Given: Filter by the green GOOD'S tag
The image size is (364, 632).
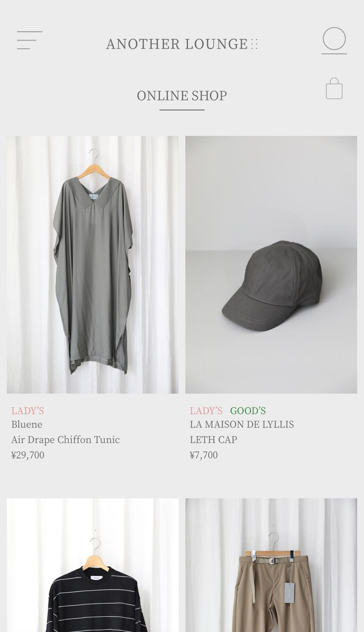Looking at the screenshot, I should tap(248, 411).
